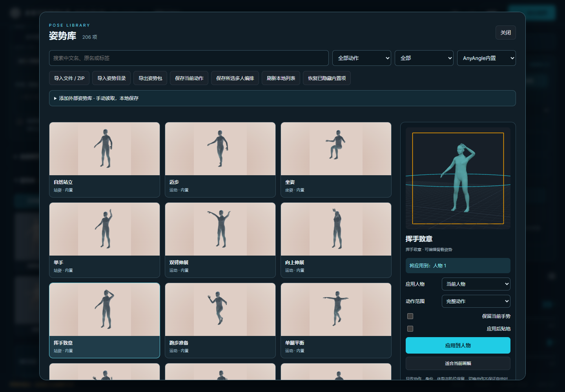
Task: Click the 导入文件 / ZIP button
Action: tap(69, 78)
